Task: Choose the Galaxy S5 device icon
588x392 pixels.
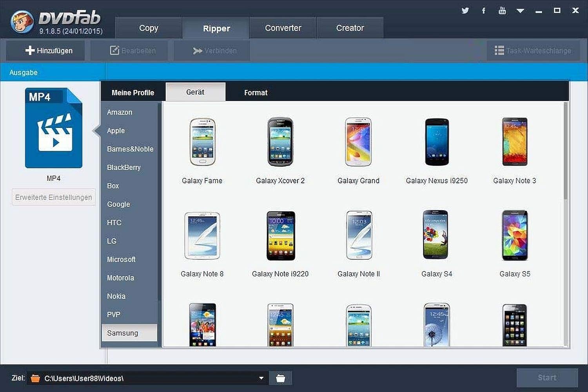Action: coord(515,235)
